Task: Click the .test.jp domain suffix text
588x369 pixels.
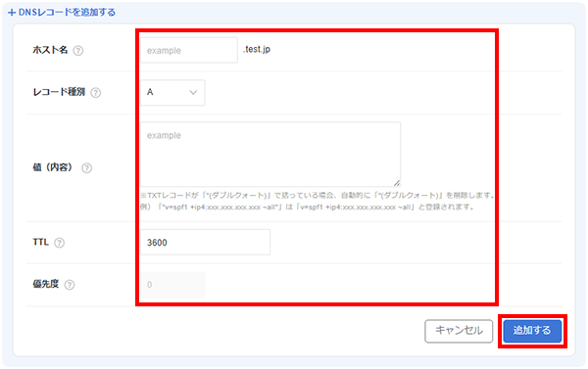Action: click(x=257, y=50)
